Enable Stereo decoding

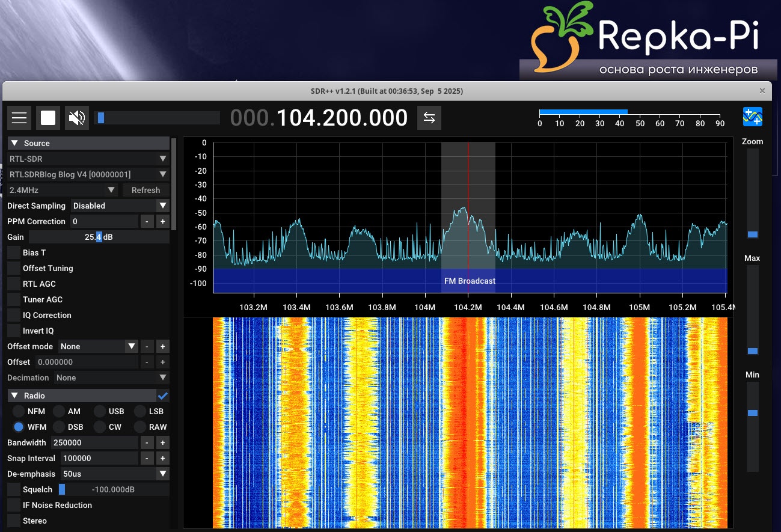(x=13, y=521)
